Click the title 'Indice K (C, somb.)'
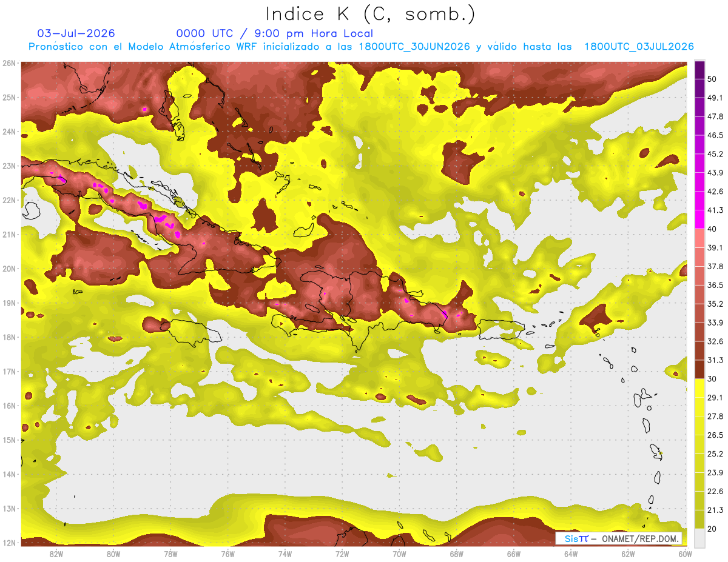The image size is (728, 562). pyautogui.click(x=371, y=14)
